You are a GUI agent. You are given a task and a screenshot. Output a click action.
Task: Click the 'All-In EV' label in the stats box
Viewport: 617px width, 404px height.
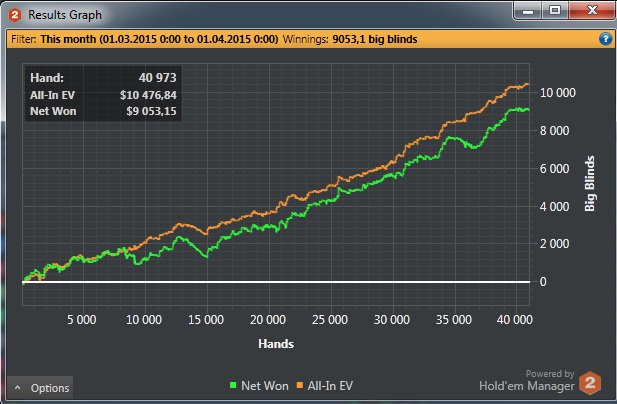pyautogui.click(x=52, y=95)
